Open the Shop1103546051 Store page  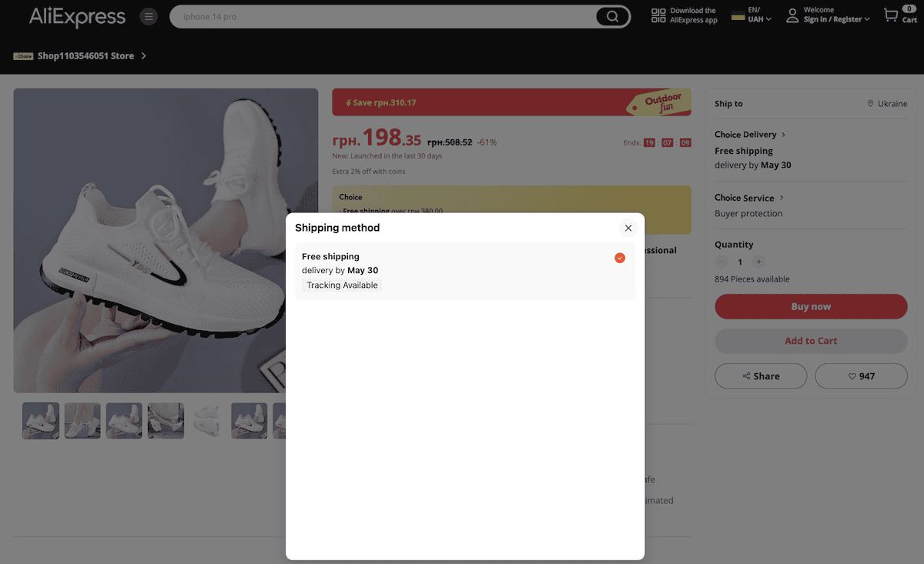85,55
